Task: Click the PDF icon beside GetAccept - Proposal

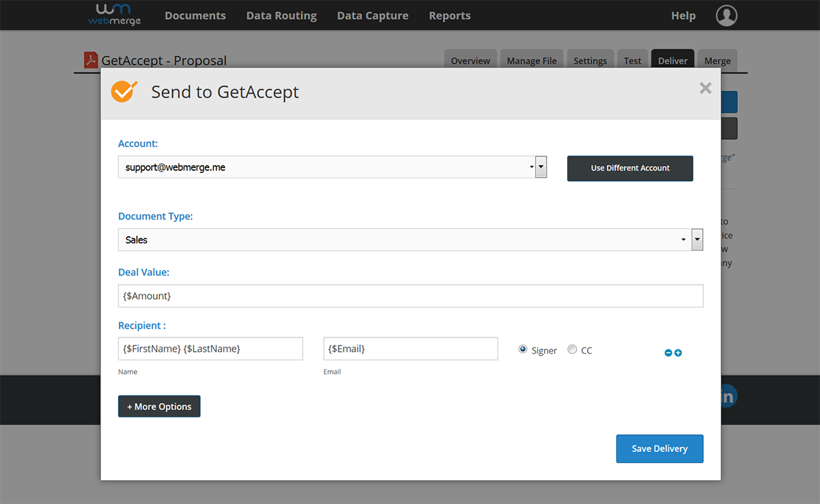Action: 91,60
